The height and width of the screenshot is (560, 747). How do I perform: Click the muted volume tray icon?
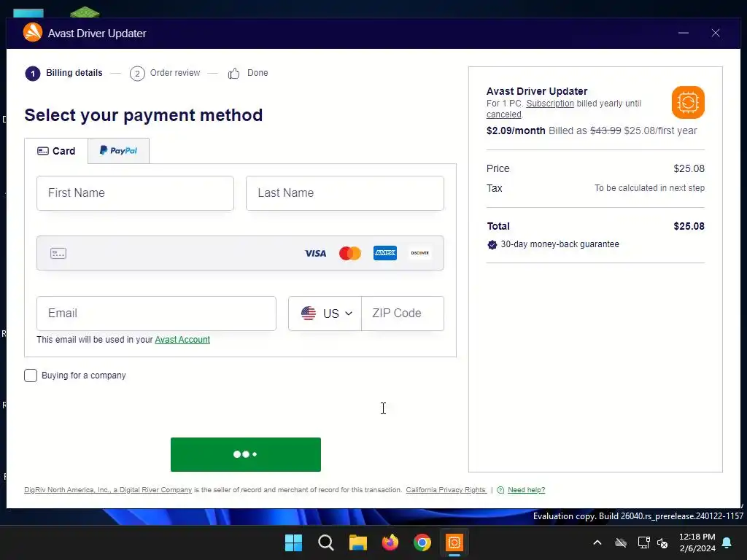[x=662, y=542]
